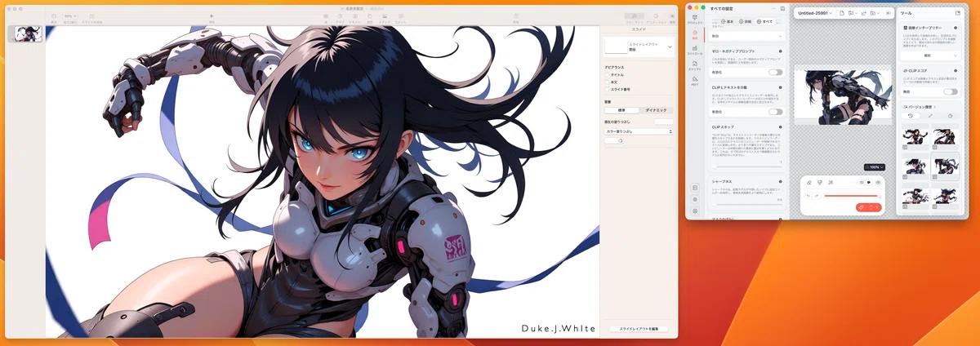980x346 pixels.
Task: Click the pencil edit icon under バージョン履歴
Action: click(x=930, y=116)
